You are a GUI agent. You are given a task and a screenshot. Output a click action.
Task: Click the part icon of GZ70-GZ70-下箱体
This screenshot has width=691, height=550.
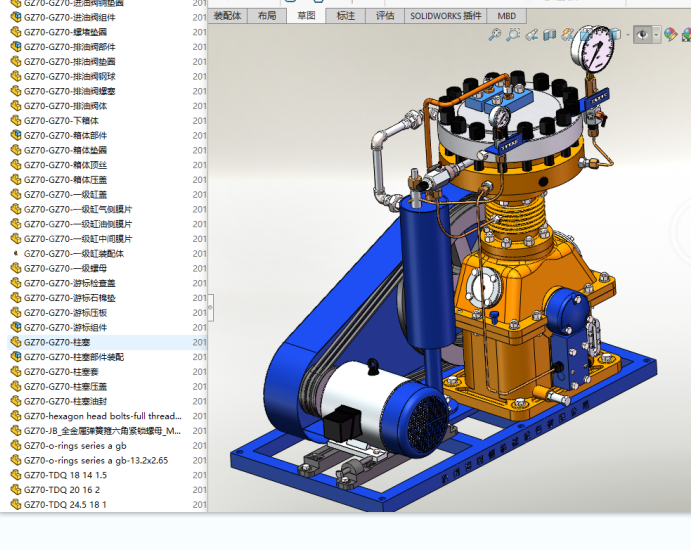coord(16,121)
